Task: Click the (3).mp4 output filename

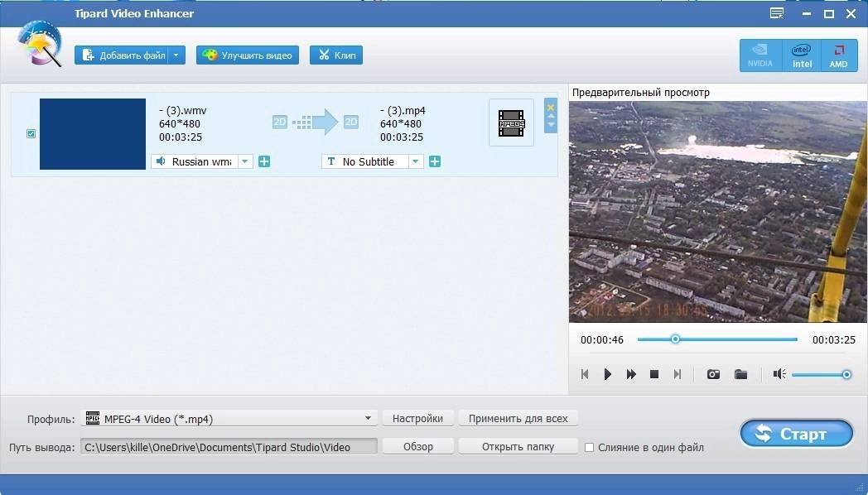Action: [x=403, y=111]
